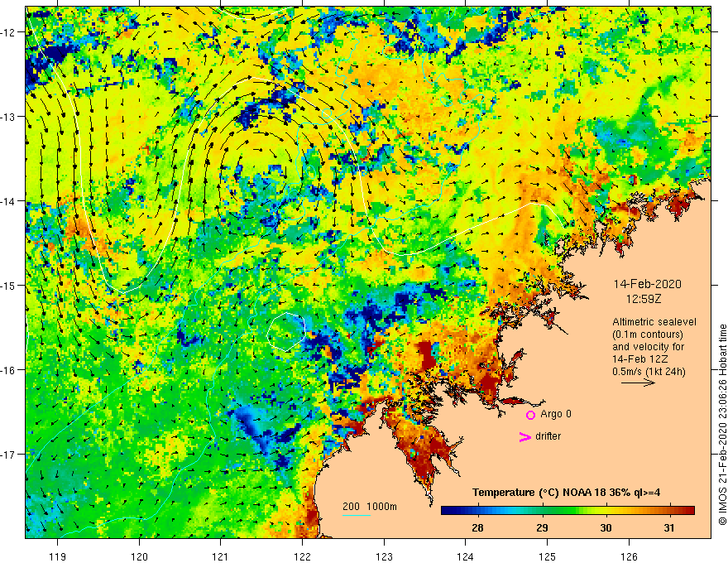Click the 'Altimetric sealevel' legend text
This screenshot has width=728, height=563.
[654, 322]
